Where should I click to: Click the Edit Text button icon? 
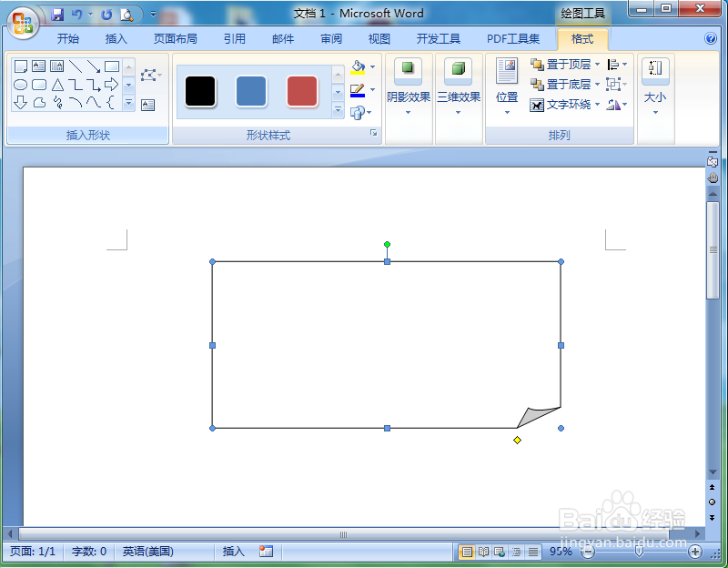click(148, 105)
